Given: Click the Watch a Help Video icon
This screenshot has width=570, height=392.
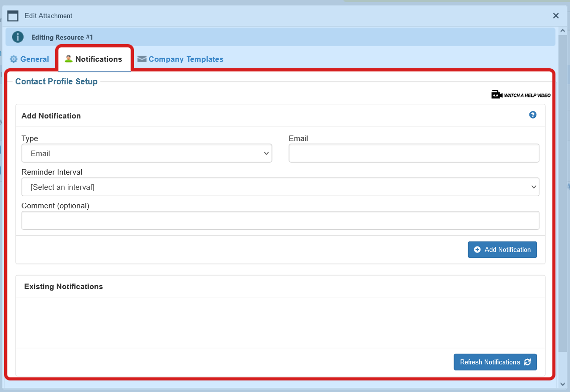Looking at the screenshot, I should click(497, 94).
